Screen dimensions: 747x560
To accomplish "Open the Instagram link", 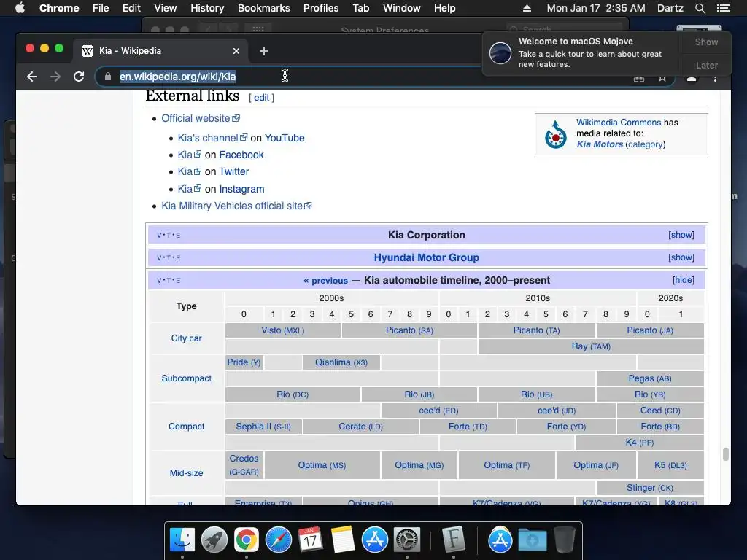I will coord(241,189).
